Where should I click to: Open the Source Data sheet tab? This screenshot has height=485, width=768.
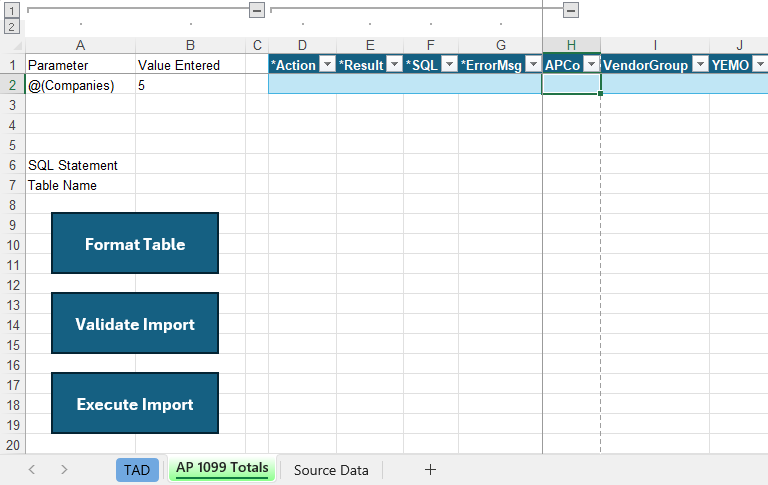pos(331,470)
